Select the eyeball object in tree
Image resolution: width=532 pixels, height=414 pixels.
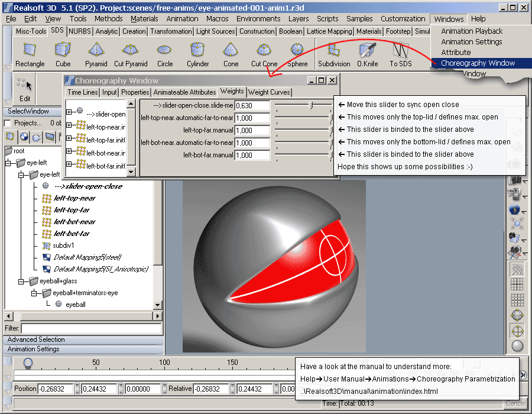(75, 305)
